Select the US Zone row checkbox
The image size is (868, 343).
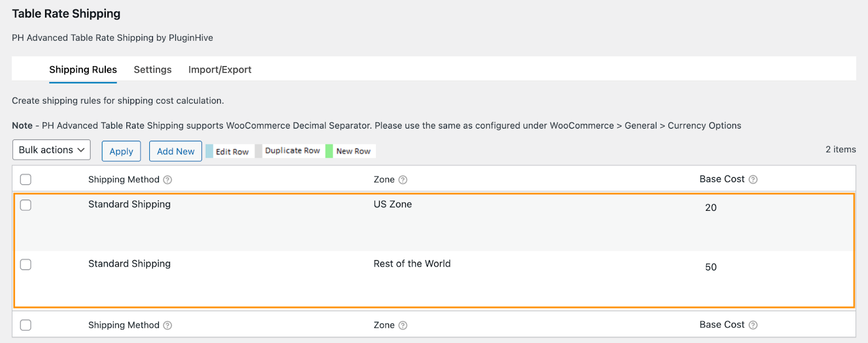tap(25, 205)
